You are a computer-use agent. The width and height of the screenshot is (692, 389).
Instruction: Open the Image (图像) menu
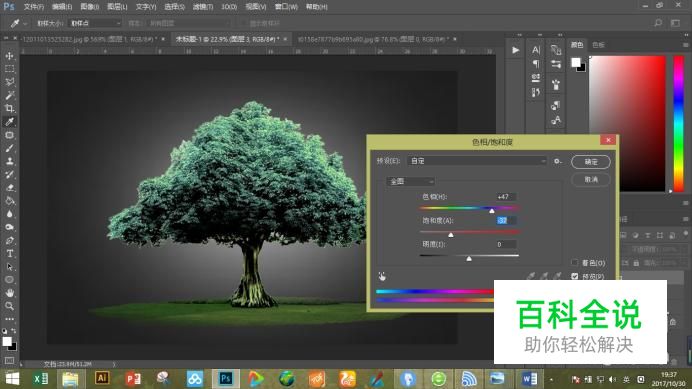pos(90,7)
